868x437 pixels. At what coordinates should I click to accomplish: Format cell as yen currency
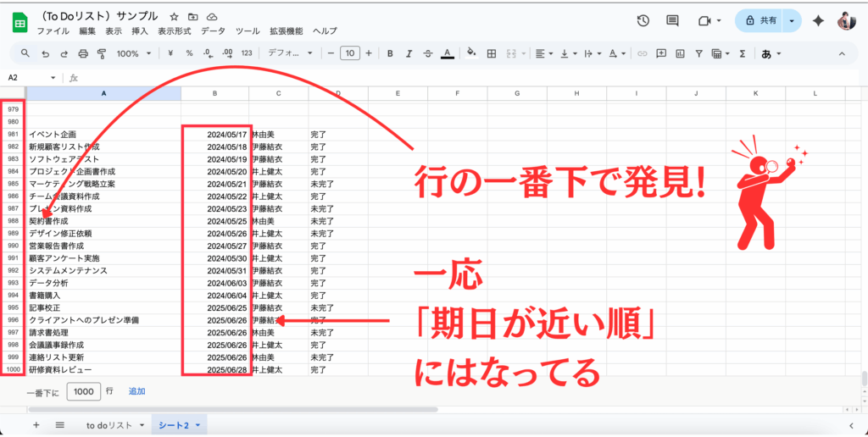pos(170,53)
